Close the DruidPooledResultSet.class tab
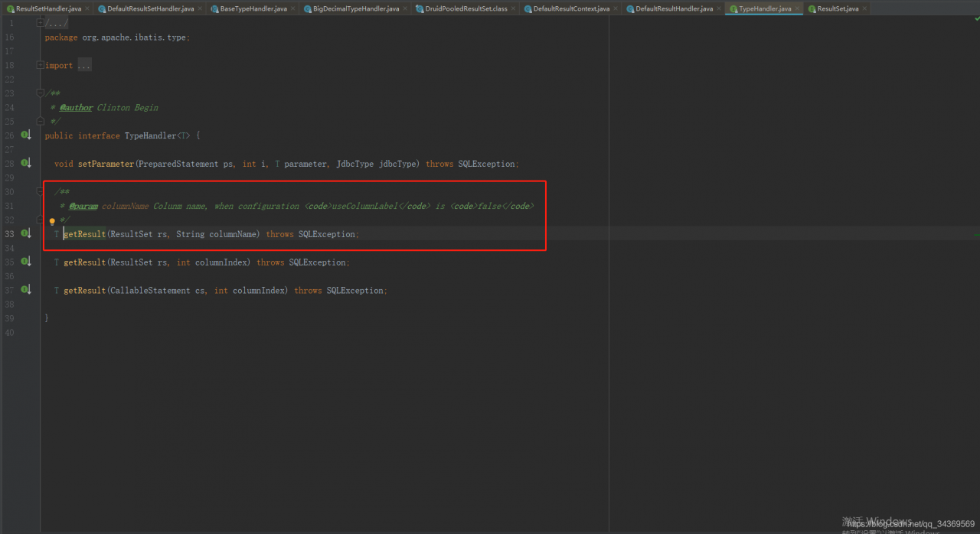The height and width of the screenshot is (534, 980). click(514, 8)
